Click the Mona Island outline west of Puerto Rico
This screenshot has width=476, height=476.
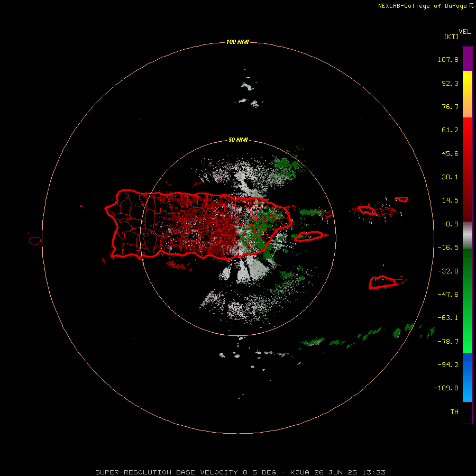coord(34,241)
